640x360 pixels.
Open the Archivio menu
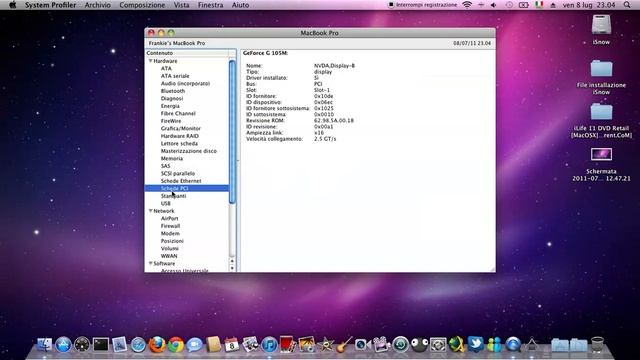[98, 5]
